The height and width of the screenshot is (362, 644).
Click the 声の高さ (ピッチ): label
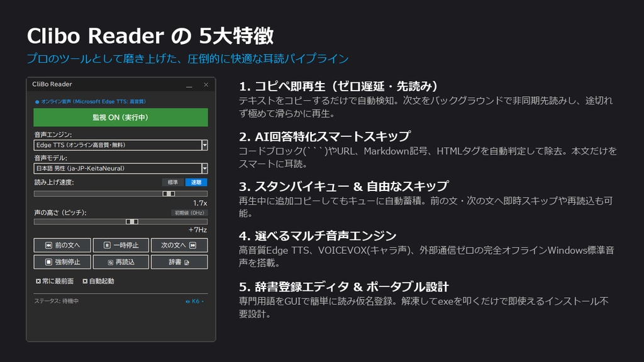[x=60, y=212]
